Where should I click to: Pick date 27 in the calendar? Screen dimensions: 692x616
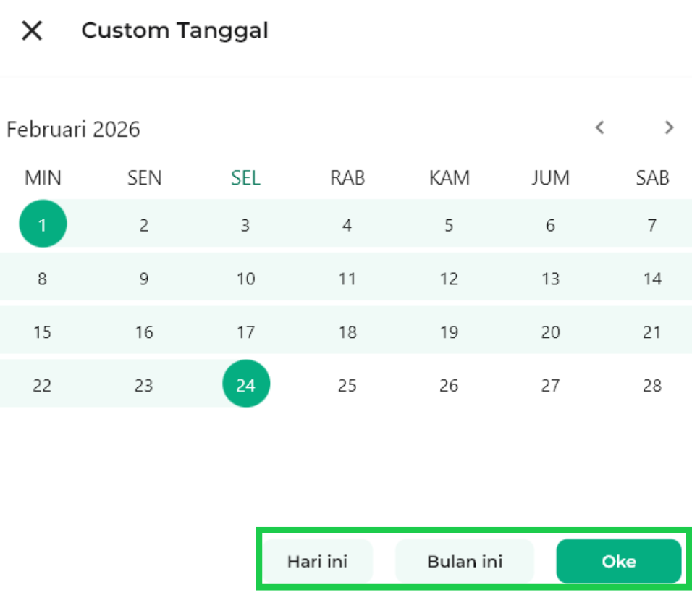click(x=550, y=385)
